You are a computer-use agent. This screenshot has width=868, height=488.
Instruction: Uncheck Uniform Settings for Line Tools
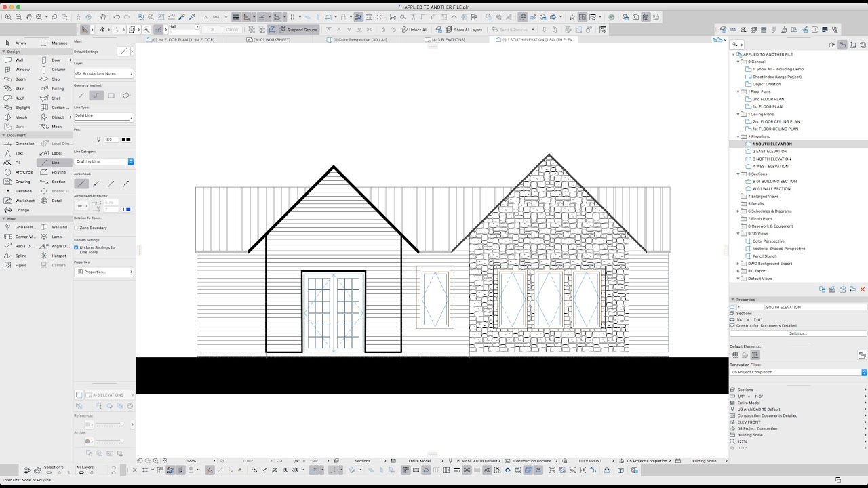76,247
